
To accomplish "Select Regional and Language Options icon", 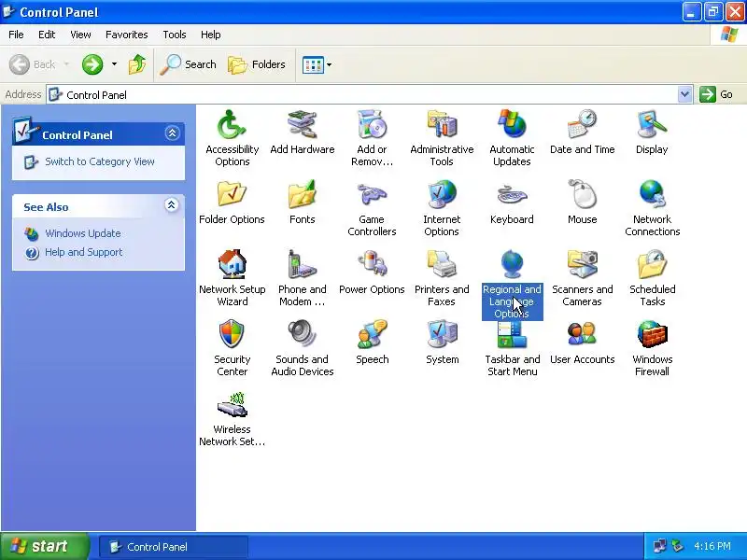I will (x=512, y=265).
